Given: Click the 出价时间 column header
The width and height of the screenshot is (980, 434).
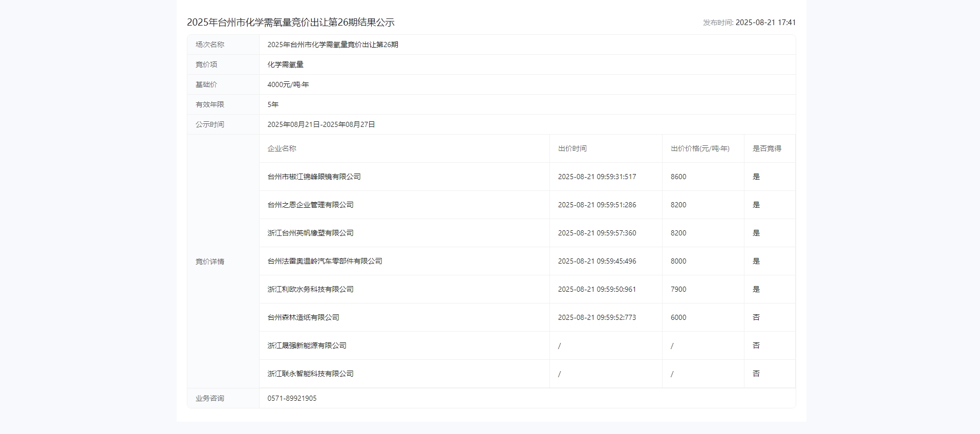Looking at the screenshot, I should (572, 148).
